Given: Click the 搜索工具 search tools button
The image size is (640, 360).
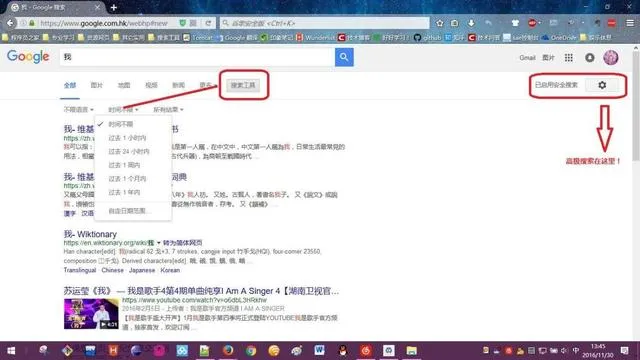Looking at the screenshot, I should (243, 85).
